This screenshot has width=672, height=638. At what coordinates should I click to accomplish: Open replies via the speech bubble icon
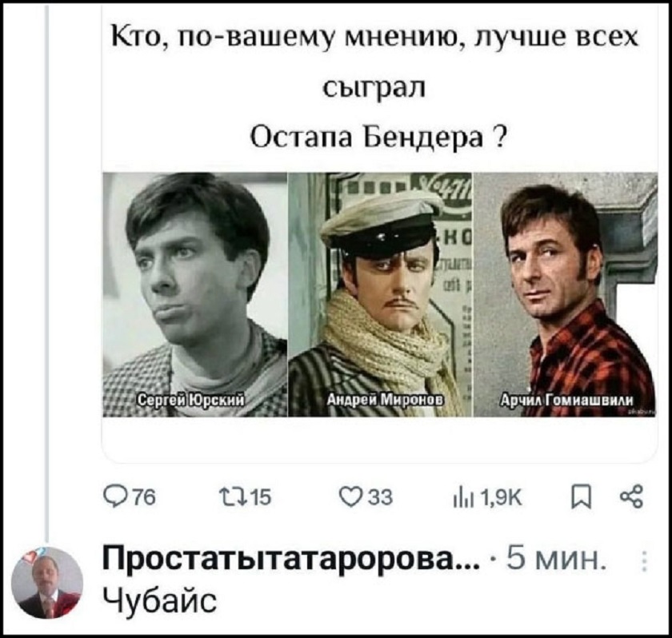pyautogui.click(x=115, y=498)
